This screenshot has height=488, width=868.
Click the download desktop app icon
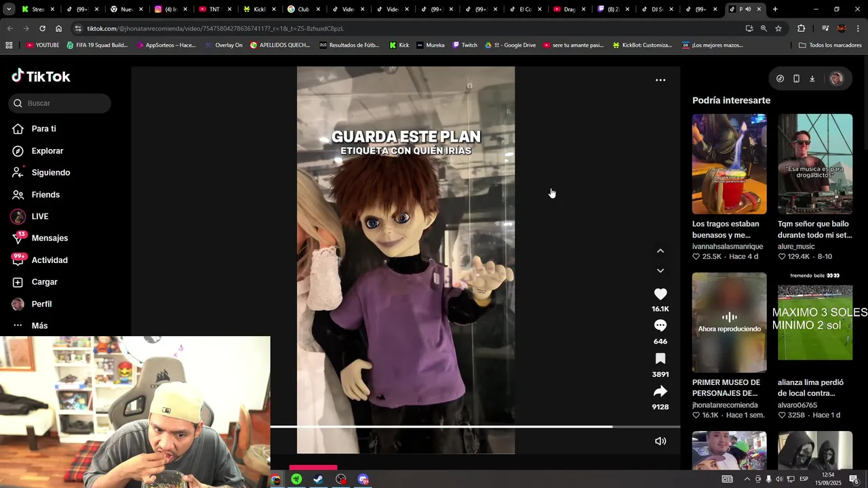point(812,79)
